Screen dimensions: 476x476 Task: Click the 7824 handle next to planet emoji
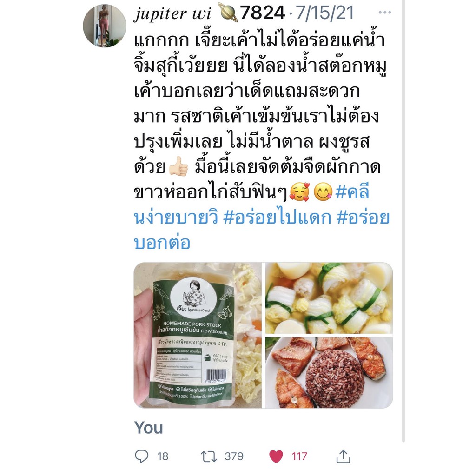tap(262, 13)
